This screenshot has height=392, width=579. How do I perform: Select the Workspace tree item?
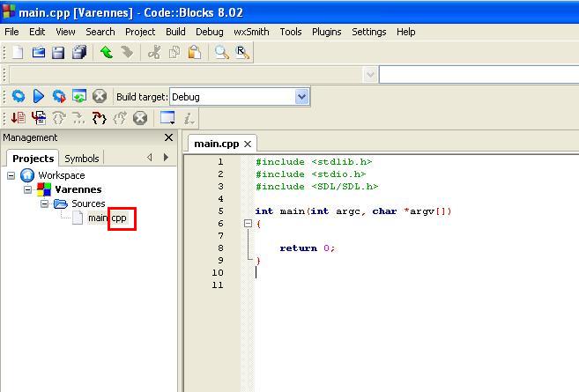click(62, 175)
